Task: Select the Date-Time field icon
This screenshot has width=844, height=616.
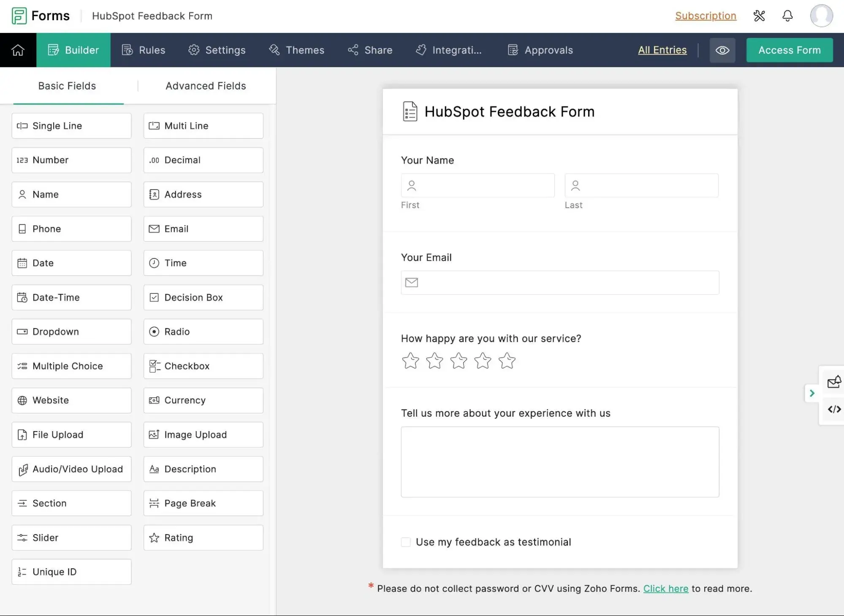Action: [22, 298]
